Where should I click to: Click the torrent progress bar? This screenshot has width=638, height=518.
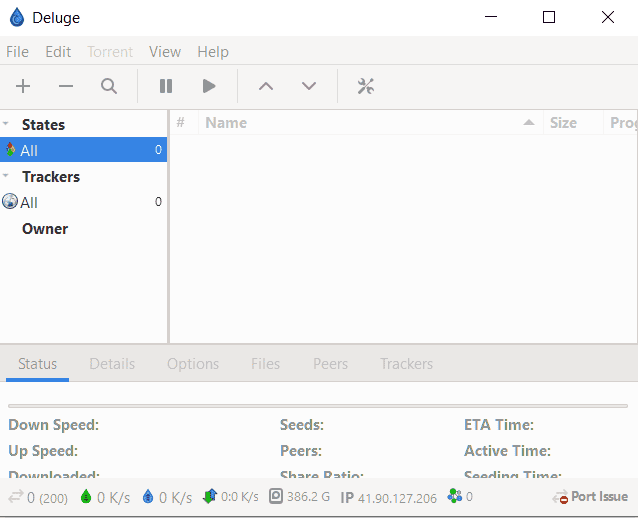[x=318, y=406]
